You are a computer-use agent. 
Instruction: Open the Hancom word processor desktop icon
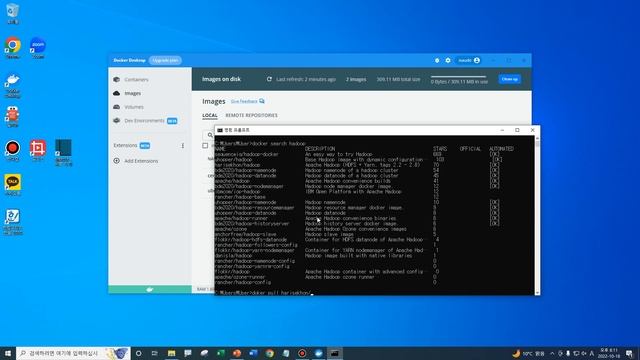[13, 222]
